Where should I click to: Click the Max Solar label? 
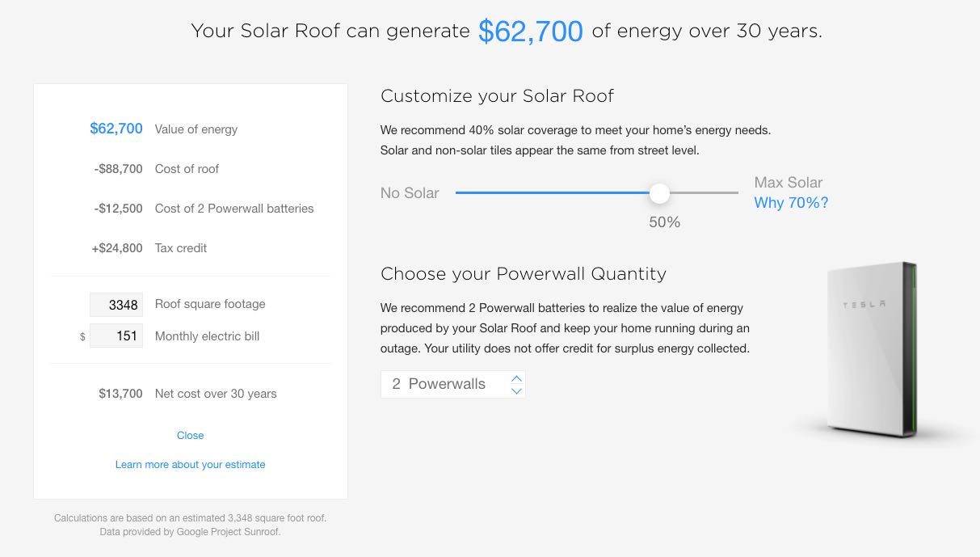pos(789,183)
